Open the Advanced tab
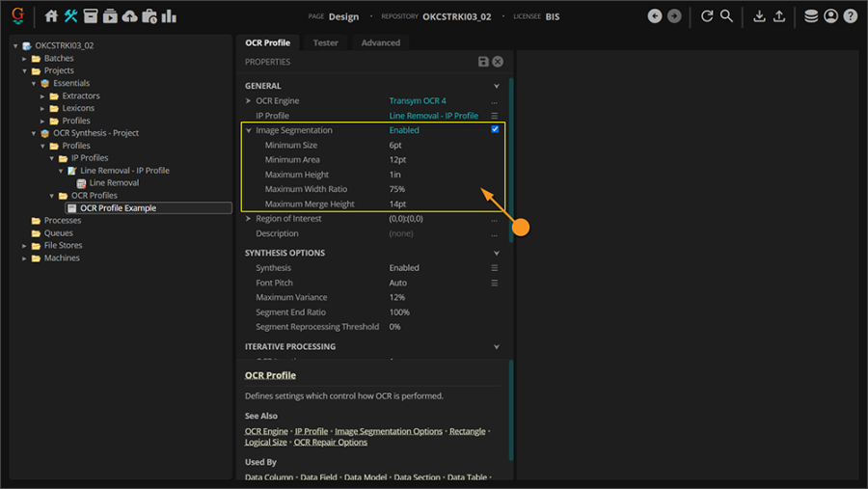 coord(380,42)
